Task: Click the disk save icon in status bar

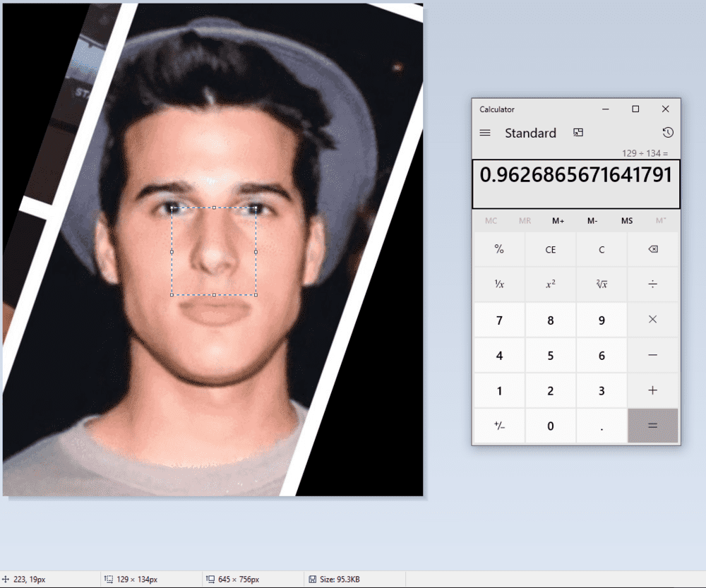Action: (313, 579)
